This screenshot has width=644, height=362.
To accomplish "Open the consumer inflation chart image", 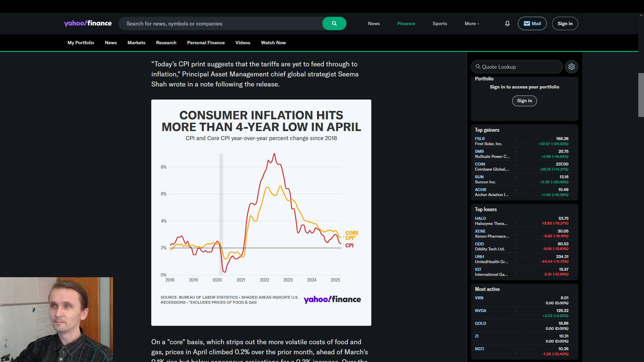I will [x=261, y=213].
